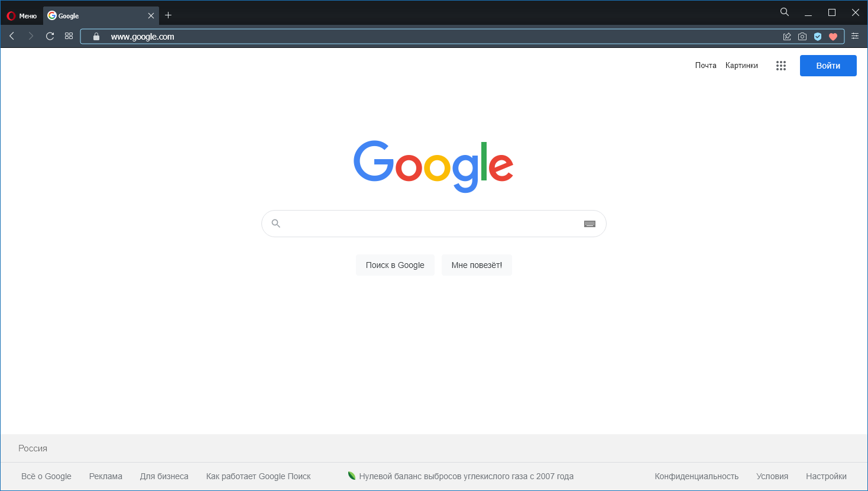Click into the Google search box
868x491 pixels.
point(433,224)
